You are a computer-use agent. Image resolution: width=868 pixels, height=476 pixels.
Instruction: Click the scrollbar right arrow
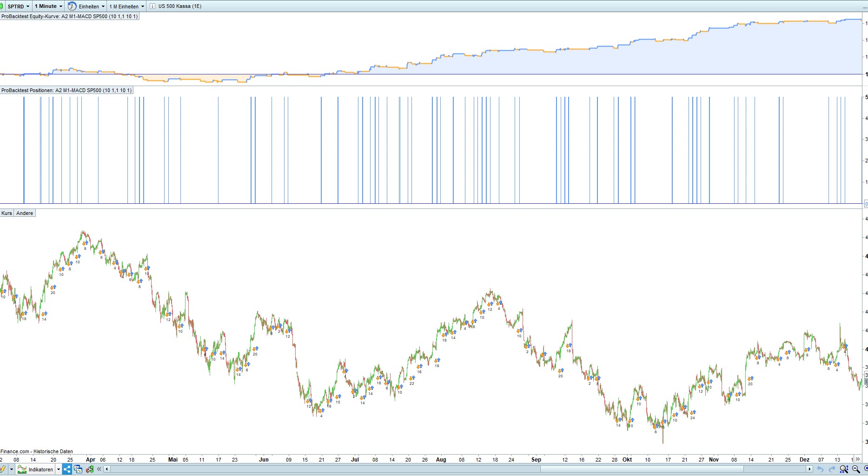point(809,469)
